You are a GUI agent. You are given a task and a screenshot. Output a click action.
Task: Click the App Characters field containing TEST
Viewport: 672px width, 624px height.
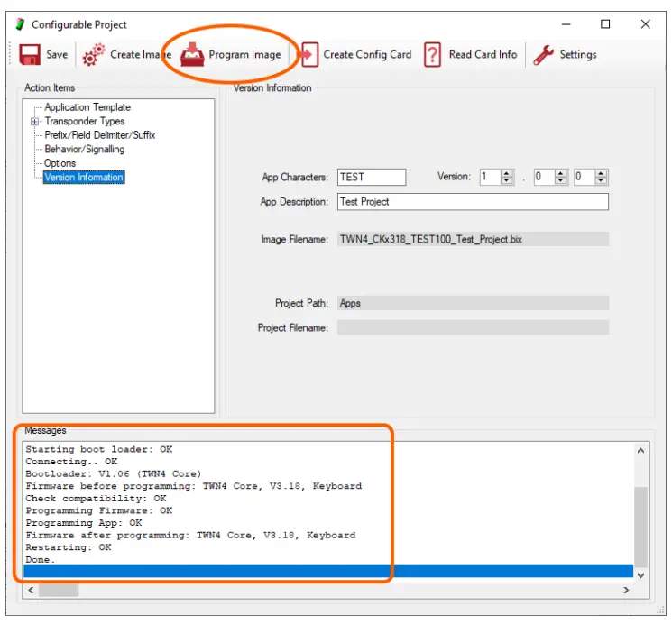pyautogui.click(x=372, y=177)
